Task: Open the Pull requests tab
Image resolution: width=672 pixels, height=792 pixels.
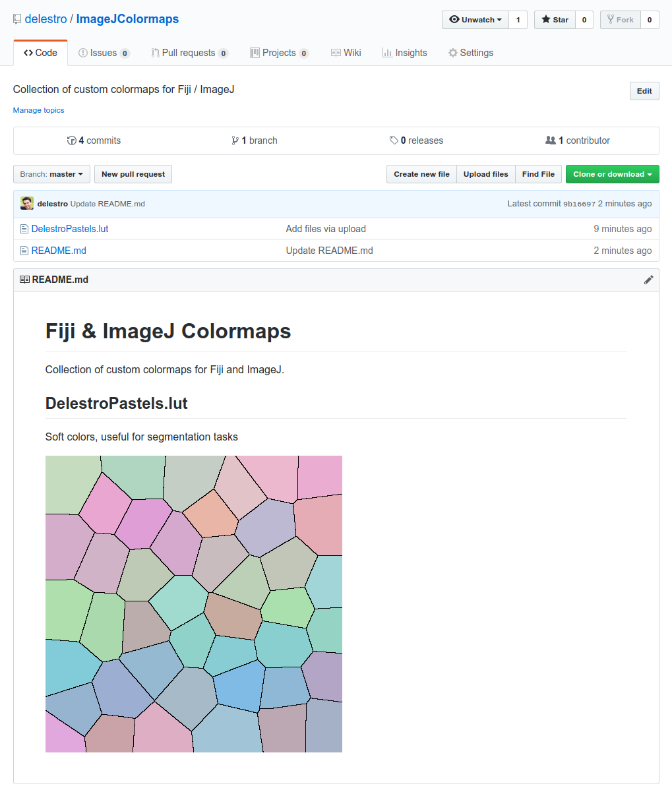Action: pos(189,53)
